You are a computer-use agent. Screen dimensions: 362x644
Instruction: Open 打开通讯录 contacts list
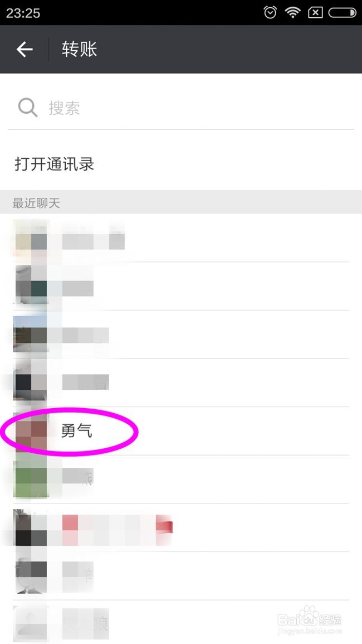[x=181, y=164]
